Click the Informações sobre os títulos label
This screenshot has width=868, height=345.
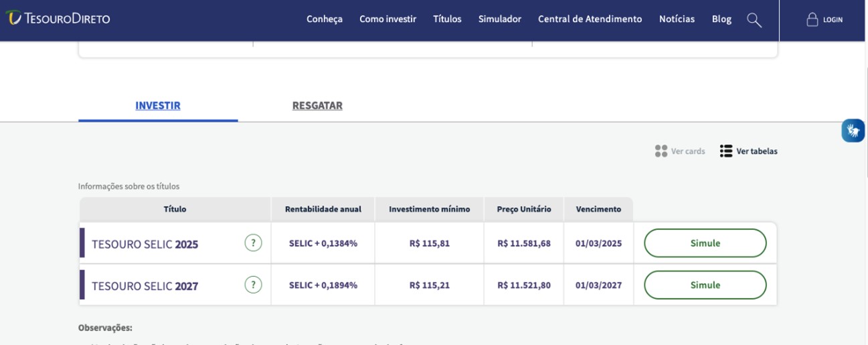click(x=129, y=187)
